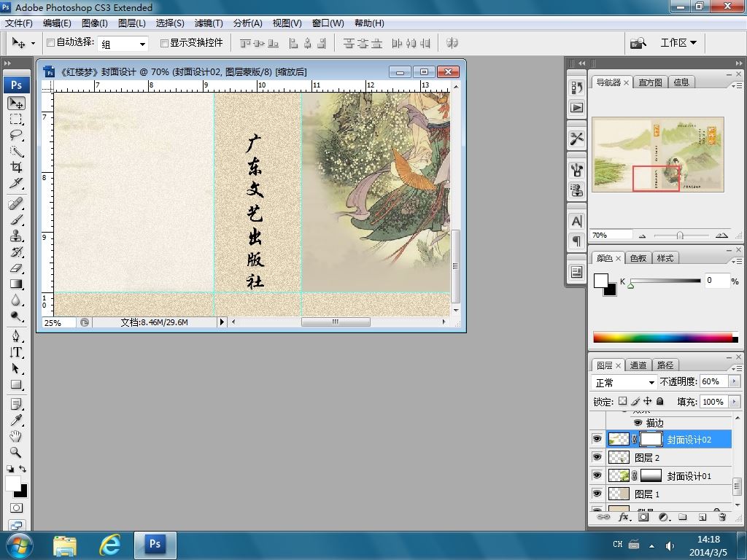Switch to the 直方图 tab
The height and width of the screenshot is (560, 747).
[650, 82]
